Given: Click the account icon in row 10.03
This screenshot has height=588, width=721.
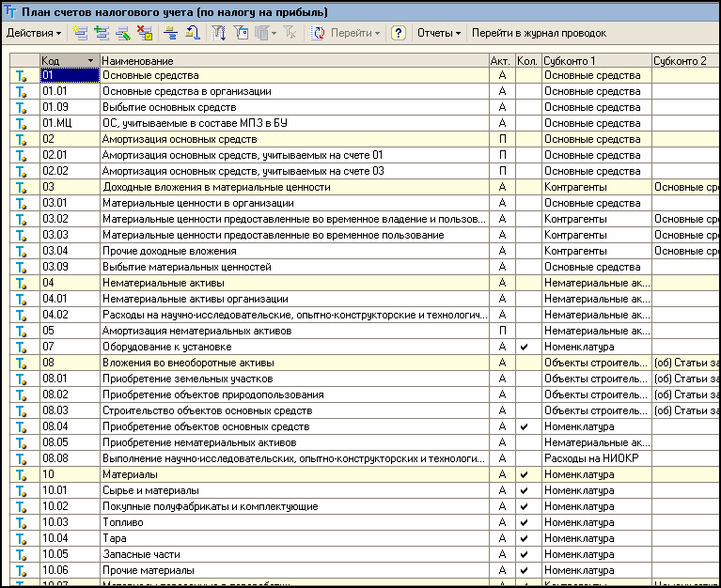Looking at the screenshot, I should point(22,522).
